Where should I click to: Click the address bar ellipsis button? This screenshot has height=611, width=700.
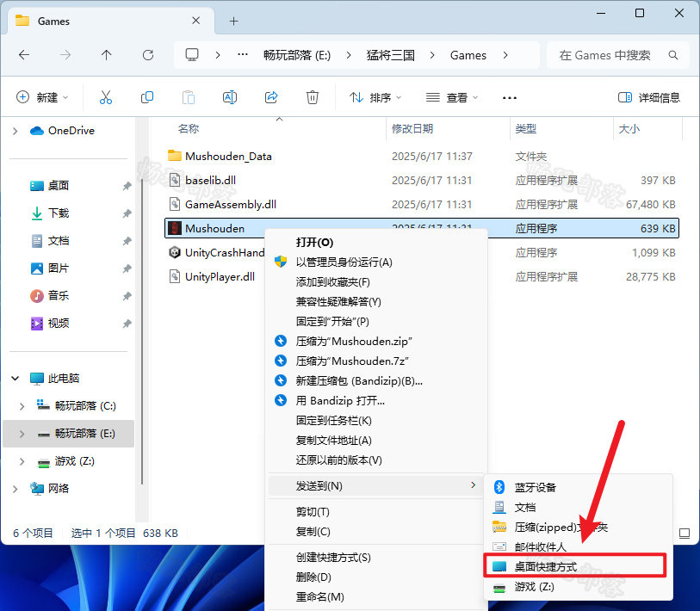(243, 55)
